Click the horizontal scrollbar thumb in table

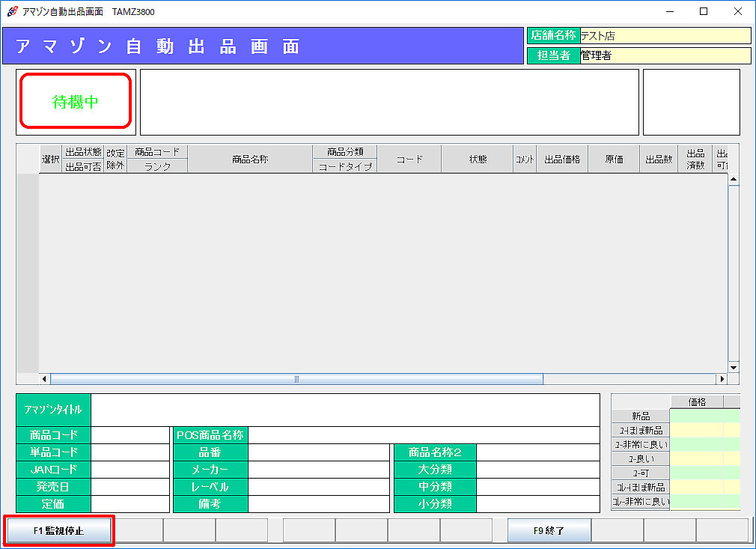tap(296, 380)
